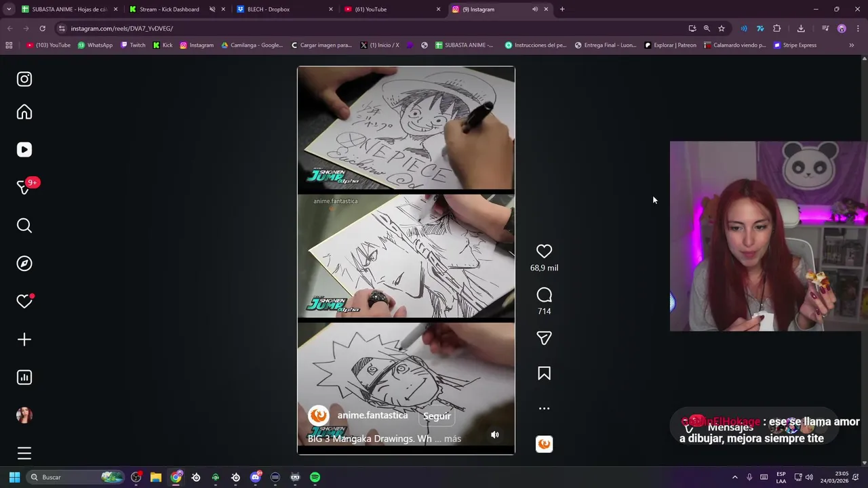Open the WhatsApp bookmark

click(95, 45)
